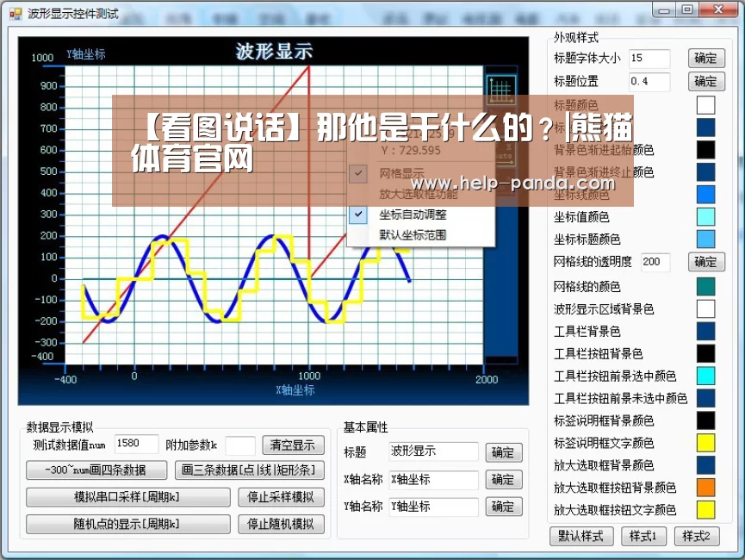
Task: Open the 标题颜色 white color swatch
Action: click(706, 105)
